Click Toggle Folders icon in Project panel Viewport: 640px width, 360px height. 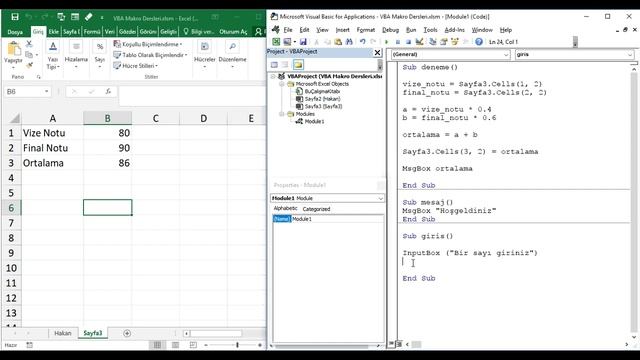click(x=298, y=64)
